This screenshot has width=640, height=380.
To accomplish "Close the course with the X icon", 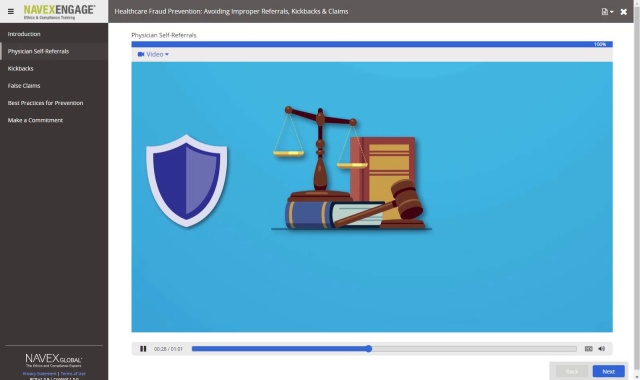I will click(x=624, y=12).
